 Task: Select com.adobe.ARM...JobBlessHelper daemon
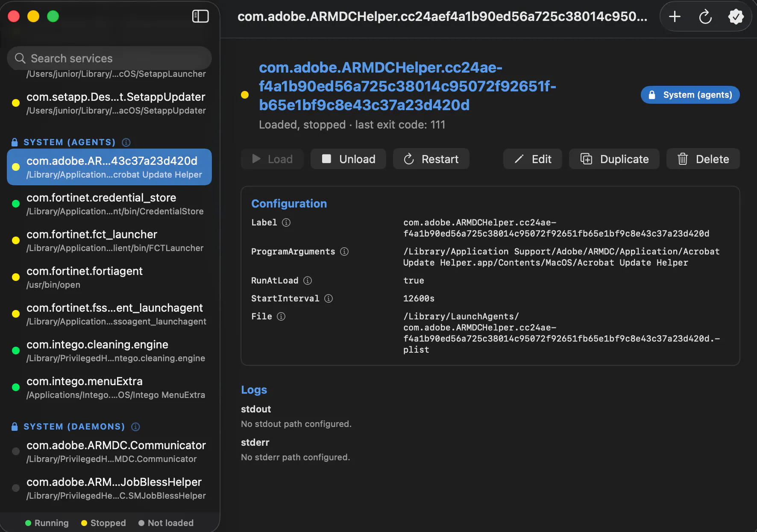(109, 488)
